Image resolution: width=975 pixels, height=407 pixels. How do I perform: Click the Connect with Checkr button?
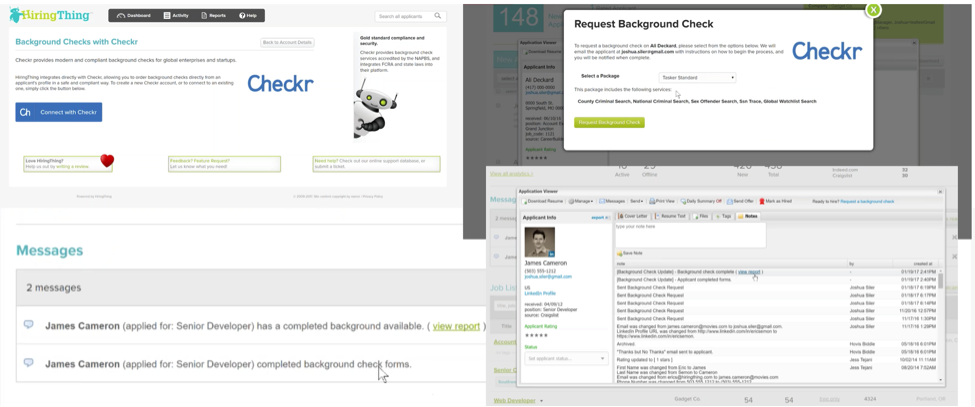(x=58, y=112)
